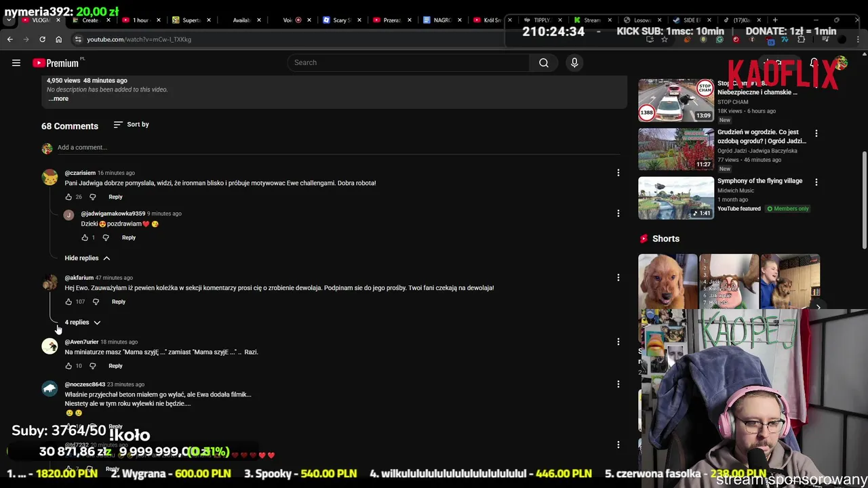Switch to the NAGRO browser tab

441,20
